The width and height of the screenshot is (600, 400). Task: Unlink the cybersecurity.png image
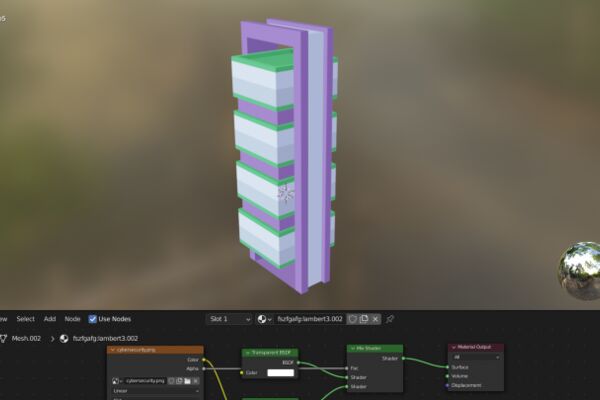196,381
